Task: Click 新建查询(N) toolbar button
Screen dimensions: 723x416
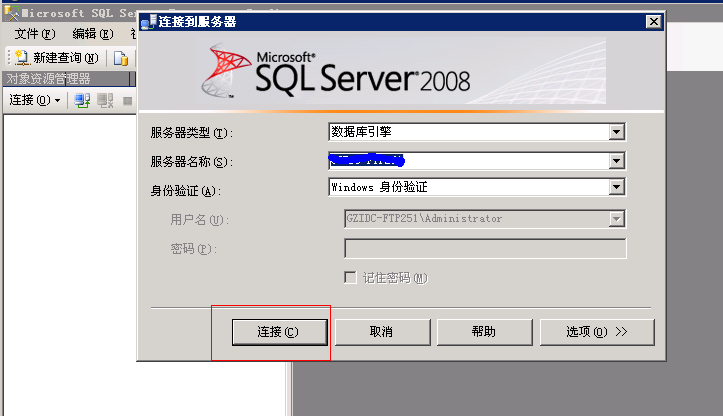Action: point(57,58)
